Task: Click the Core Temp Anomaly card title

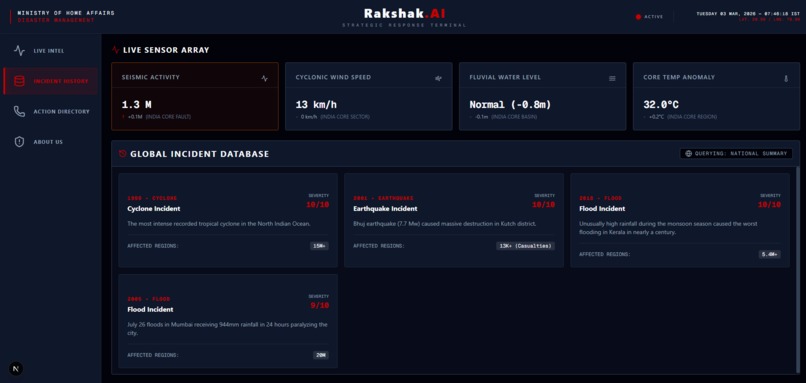Action: [679, 77]
